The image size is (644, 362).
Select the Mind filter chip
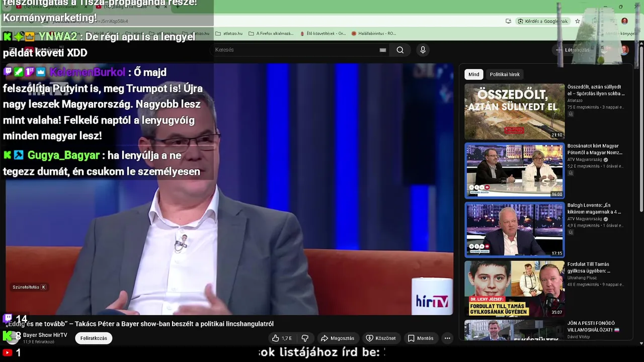pyautogui.click(x=474, y=74)
